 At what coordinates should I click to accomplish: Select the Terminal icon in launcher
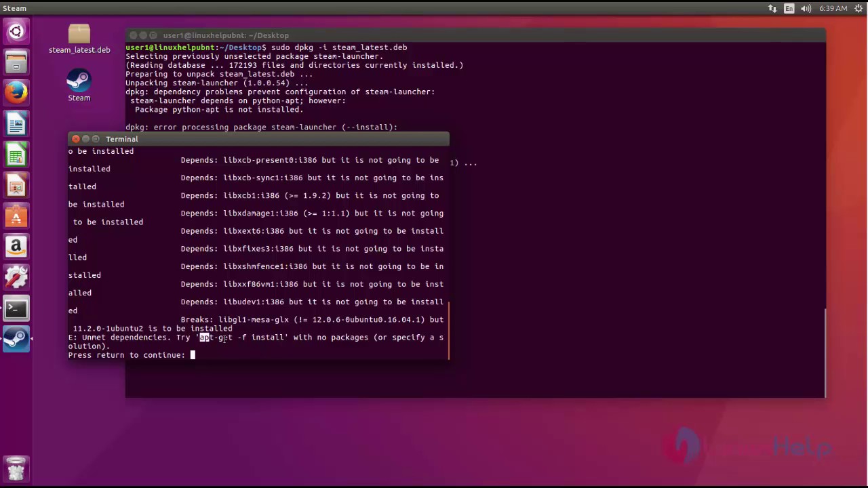click(x=16, y=308)
